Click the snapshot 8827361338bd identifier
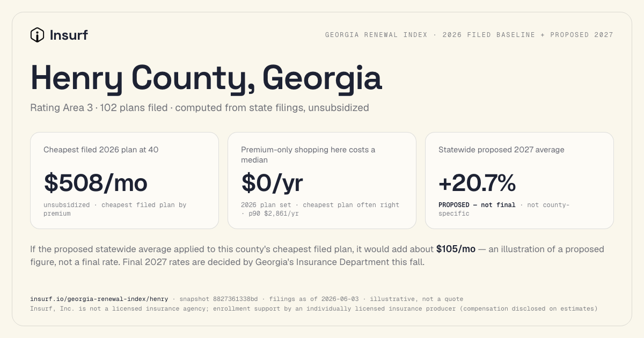The width and height of the screenshot is (644, 338). click(218, 299)
